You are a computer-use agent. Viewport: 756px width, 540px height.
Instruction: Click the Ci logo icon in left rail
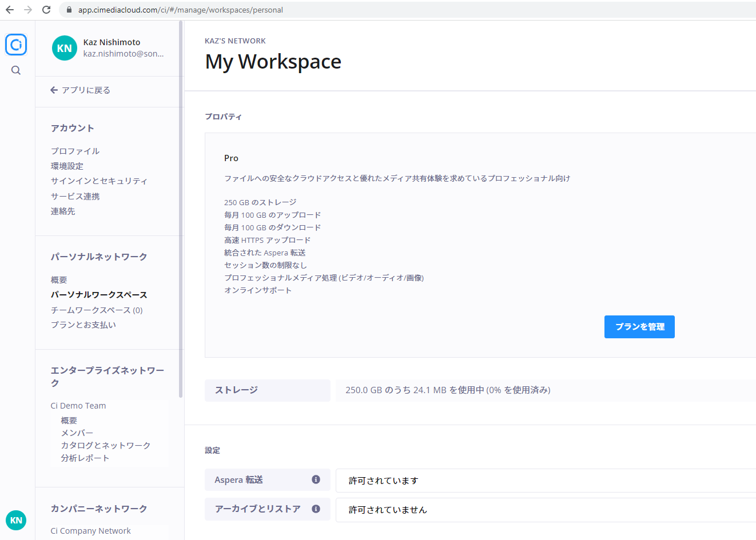[x=16, y=45]
